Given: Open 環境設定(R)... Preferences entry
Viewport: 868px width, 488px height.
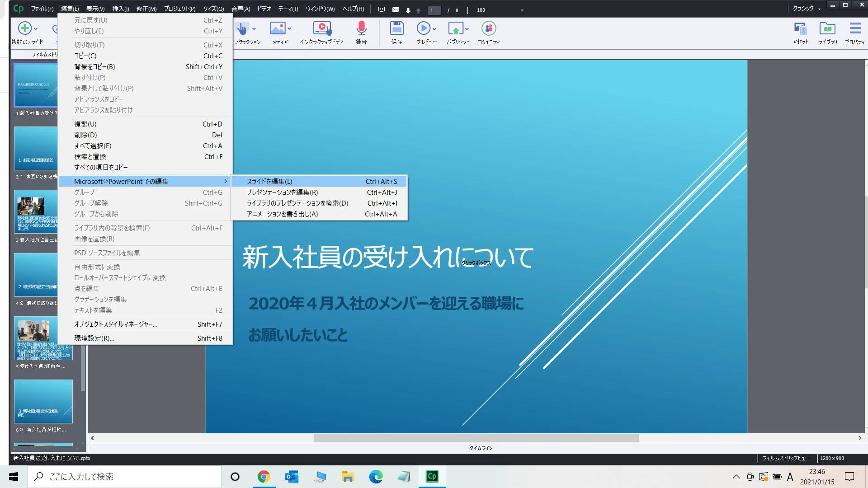Looking at the screenshot, I should pyautogui.click(x=94, y=338).
